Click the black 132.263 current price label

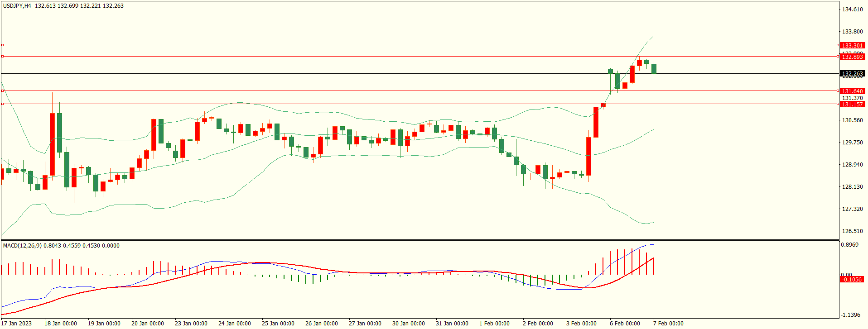pyautogui.click(x=852, y=73)
